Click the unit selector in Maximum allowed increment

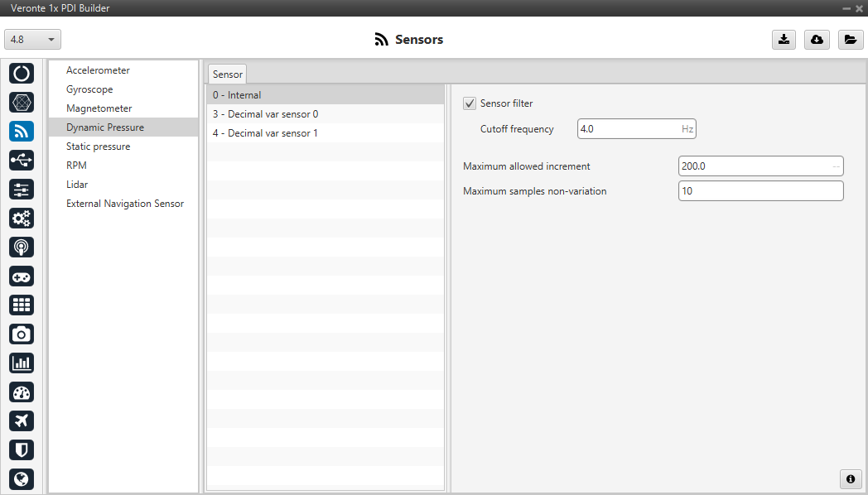coord(836,166)
